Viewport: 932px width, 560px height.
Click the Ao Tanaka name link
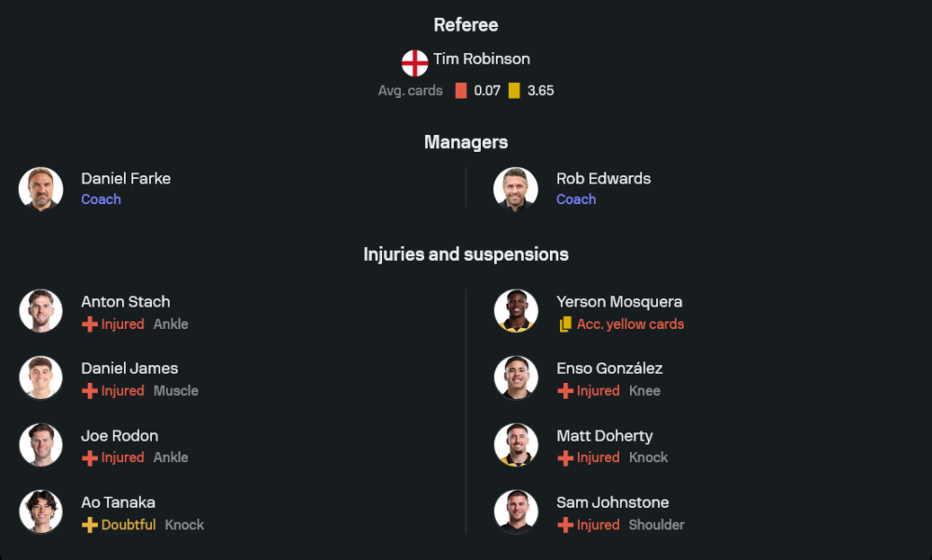coord(118,502)
